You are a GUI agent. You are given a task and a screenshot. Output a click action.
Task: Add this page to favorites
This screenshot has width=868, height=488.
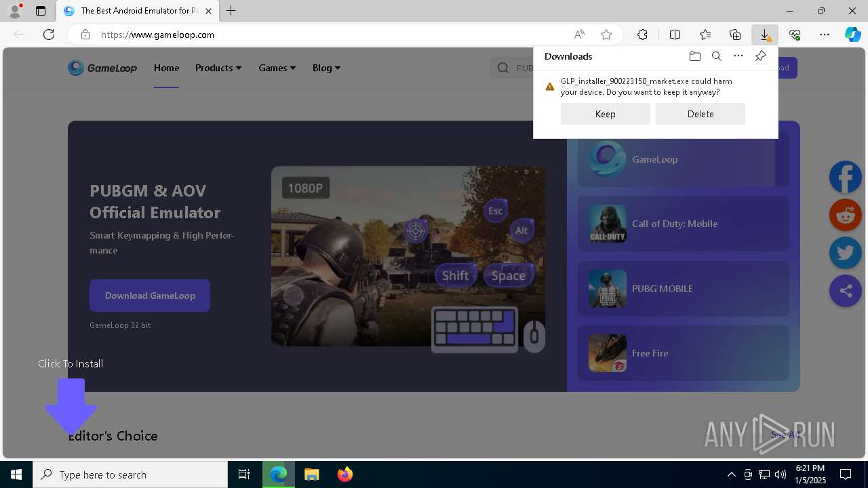click(606, 35)
